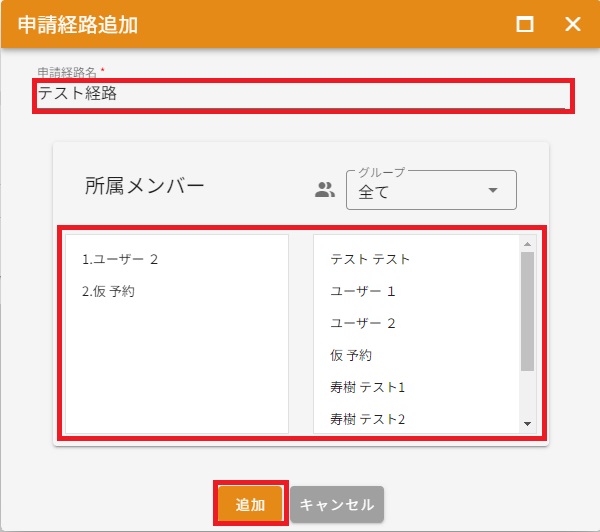Click the member list scrollbar thumb

(527, 310)
